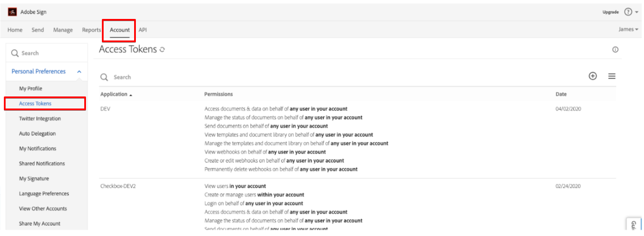Click the info icon beside Access Tokens

(x=615, y=50)
